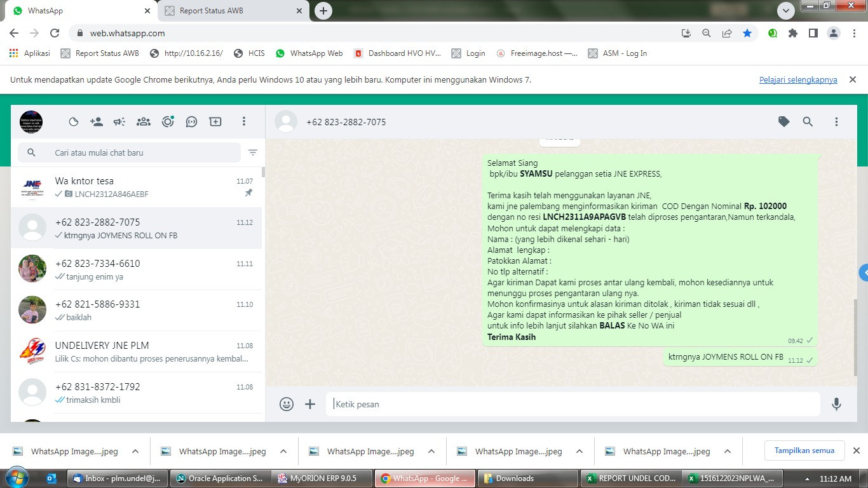The height and width of the screenshot is (488, 868).
Task: Open the +62 831-8372-1792 chat
Action: [x=136, y=393]
